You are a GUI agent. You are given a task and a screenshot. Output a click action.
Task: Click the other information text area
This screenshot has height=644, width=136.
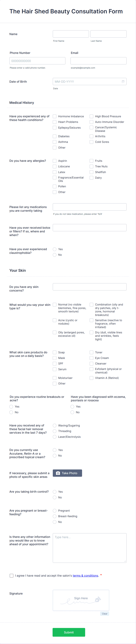pos(90,548)
